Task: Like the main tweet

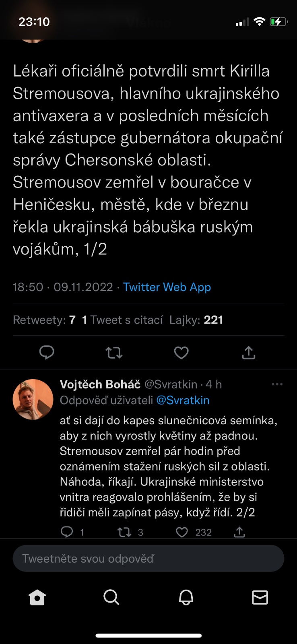Action: (x=181, y=353)
